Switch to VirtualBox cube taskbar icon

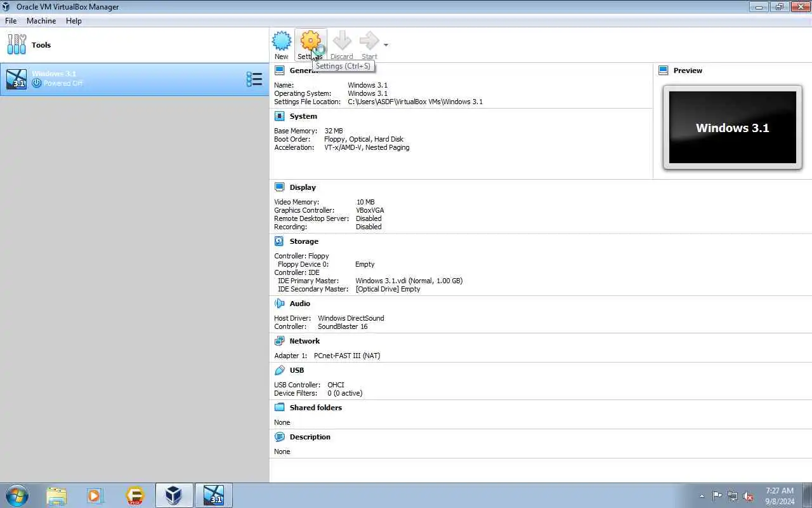(174, 495)
